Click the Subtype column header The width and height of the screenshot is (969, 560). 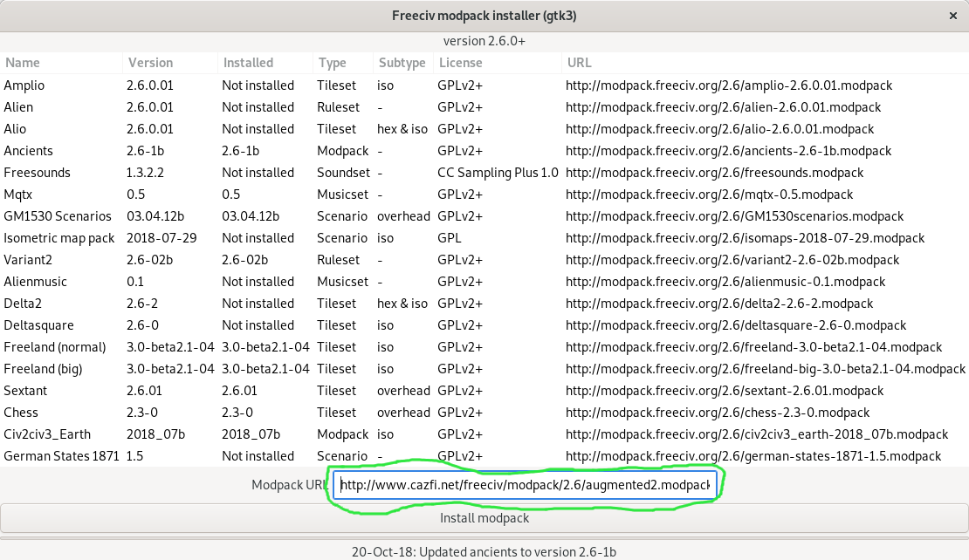click(402, 63)
